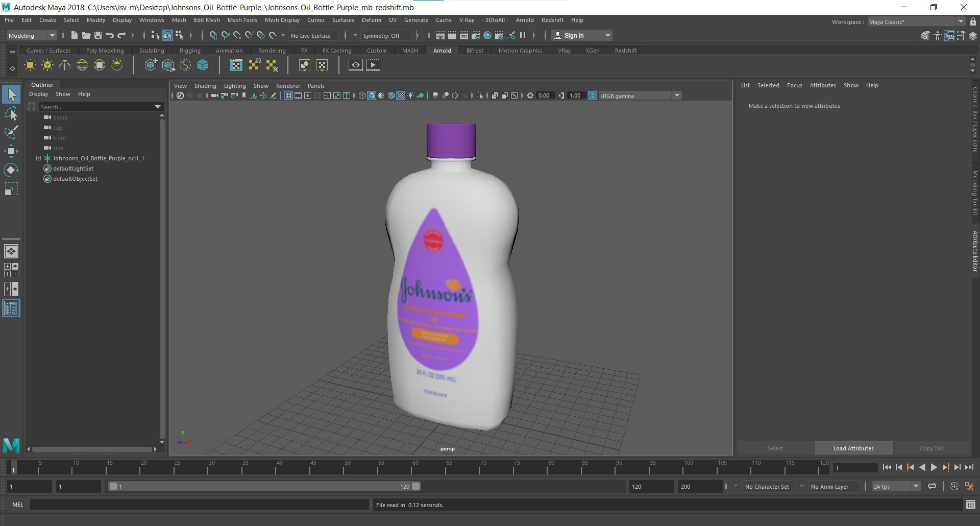
Task: Open Arnold RenderView eye icon
Action: tap(356, 65)
